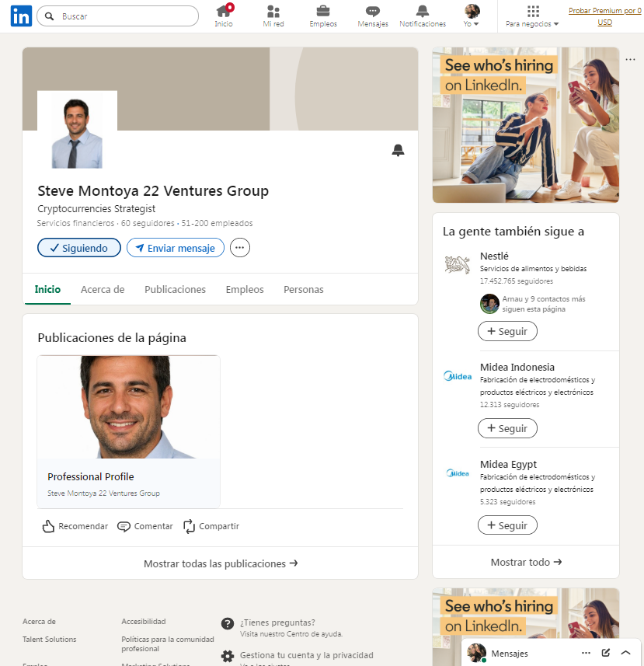This screenshot has width=644, height=666.
Task: Click the ¿Tienes preguntas? help icon
Action: 228,623
